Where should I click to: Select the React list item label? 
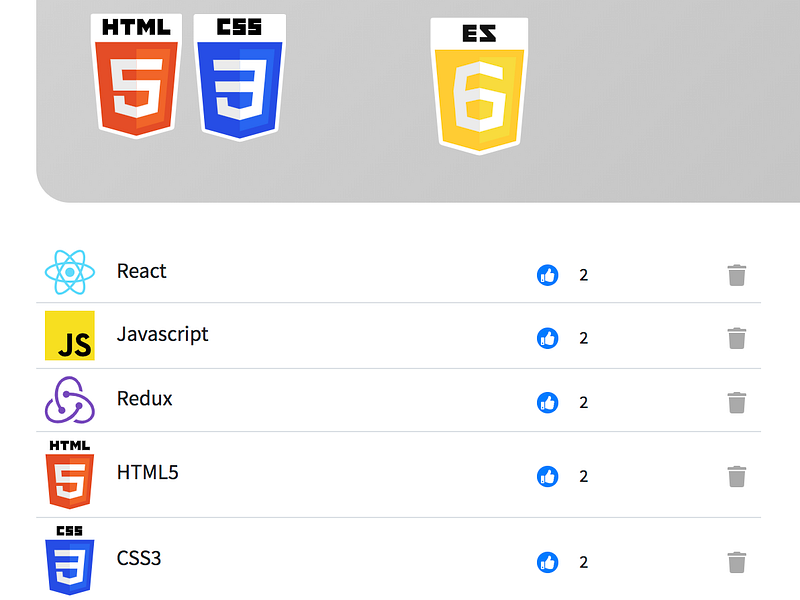click(142, 271)
